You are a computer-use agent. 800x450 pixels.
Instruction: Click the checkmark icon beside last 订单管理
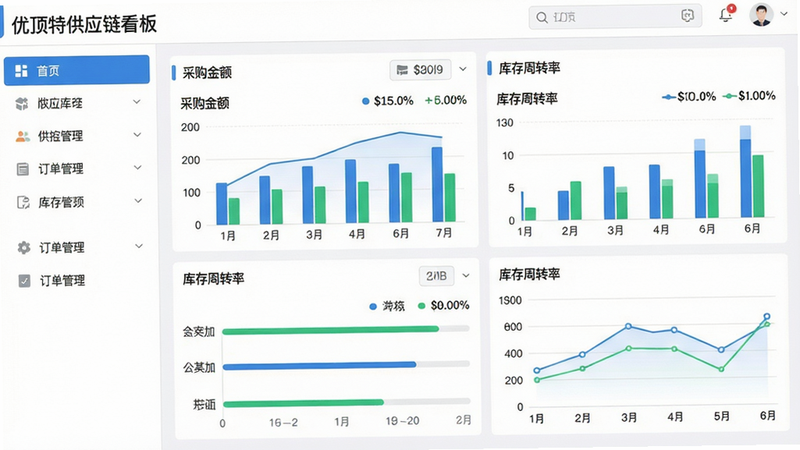point(24,281)
